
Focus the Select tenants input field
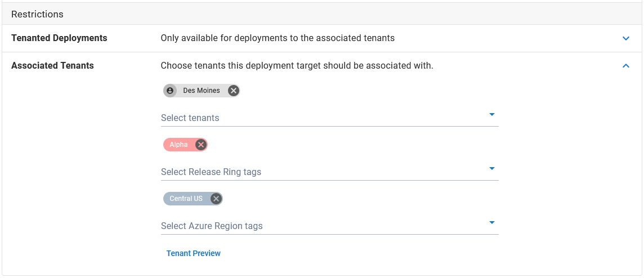pyautogui.click(x=329, y=118)
